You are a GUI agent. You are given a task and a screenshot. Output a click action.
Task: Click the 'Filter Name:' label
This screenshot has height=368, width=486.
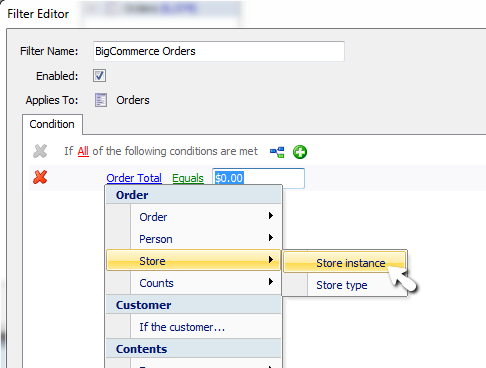[49, 51]
